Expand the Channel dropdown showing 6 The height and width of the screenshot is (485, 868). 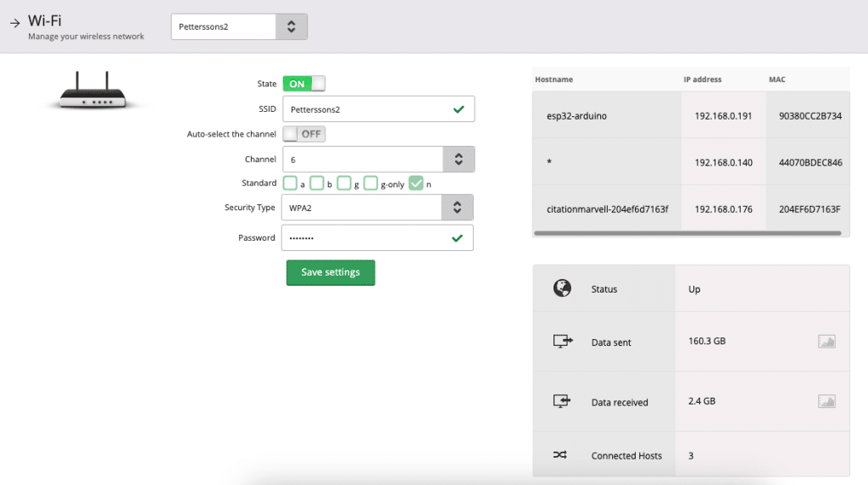pyautogui.click(x=458, y=159)
